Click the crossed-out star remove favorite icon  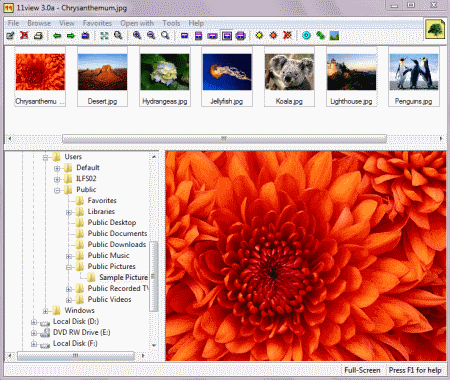coord(287,35)
